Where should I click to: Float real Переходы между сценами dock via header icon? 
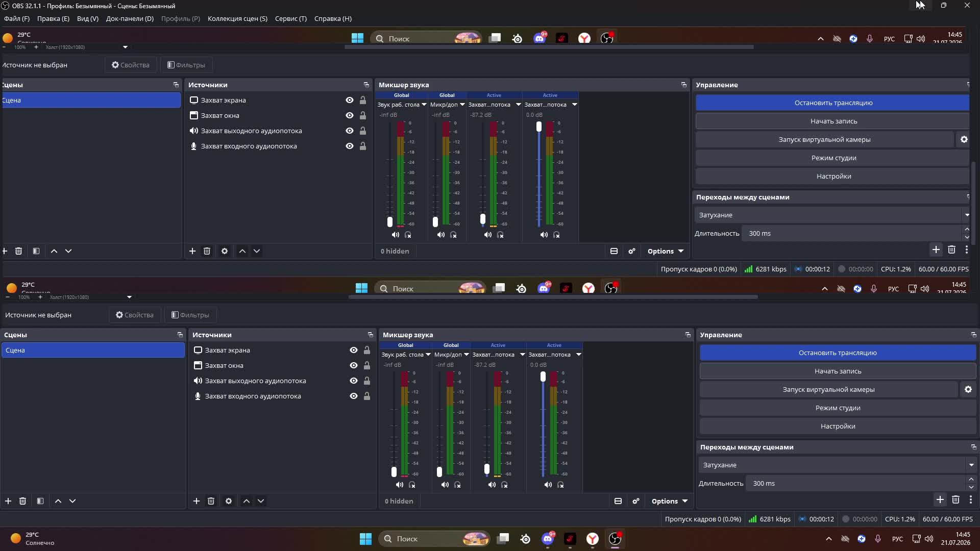click(x=974, y=447)
